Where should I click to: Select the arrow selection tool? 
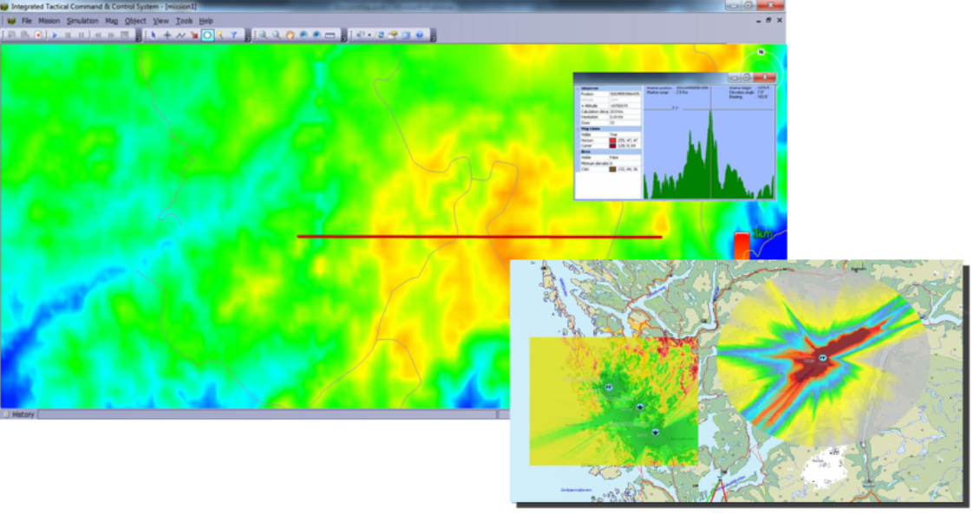pos(154,33)
